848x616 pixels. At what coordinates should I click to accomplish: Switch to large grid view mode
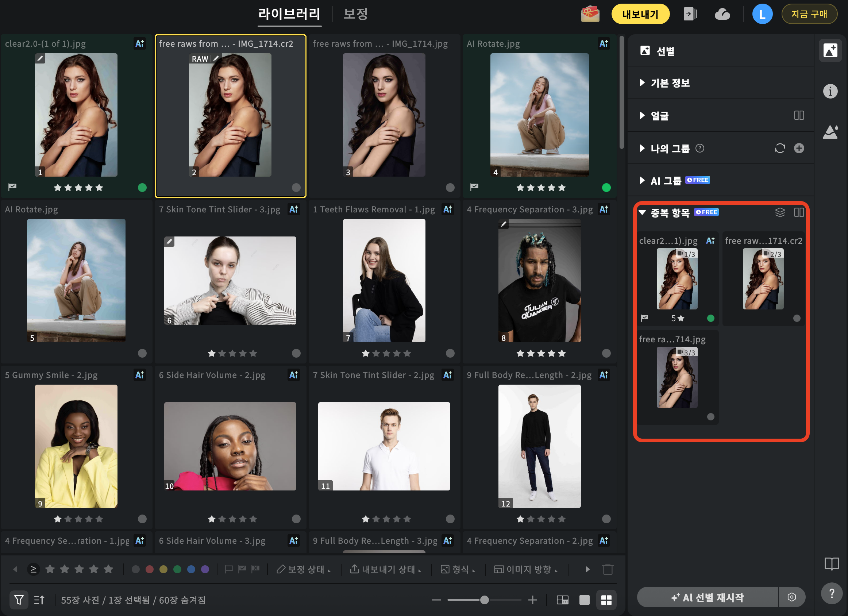tap(606, 600)
